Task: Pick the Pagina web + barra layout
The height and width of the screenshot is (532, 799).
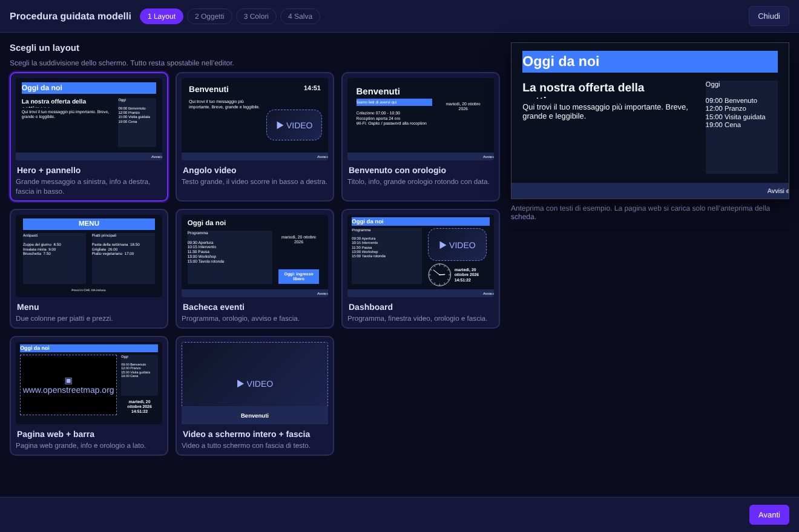Action: 89,396
